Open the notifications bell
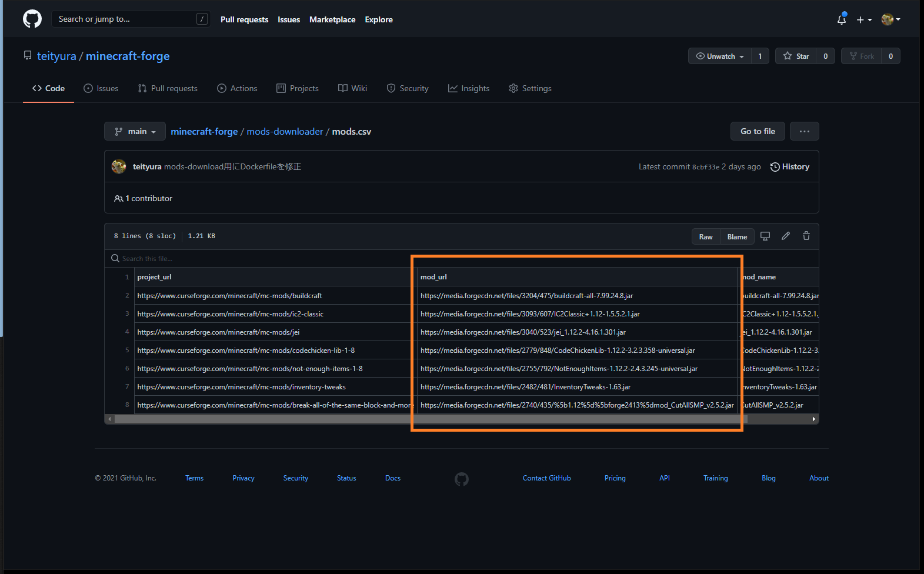 point(842,19)
